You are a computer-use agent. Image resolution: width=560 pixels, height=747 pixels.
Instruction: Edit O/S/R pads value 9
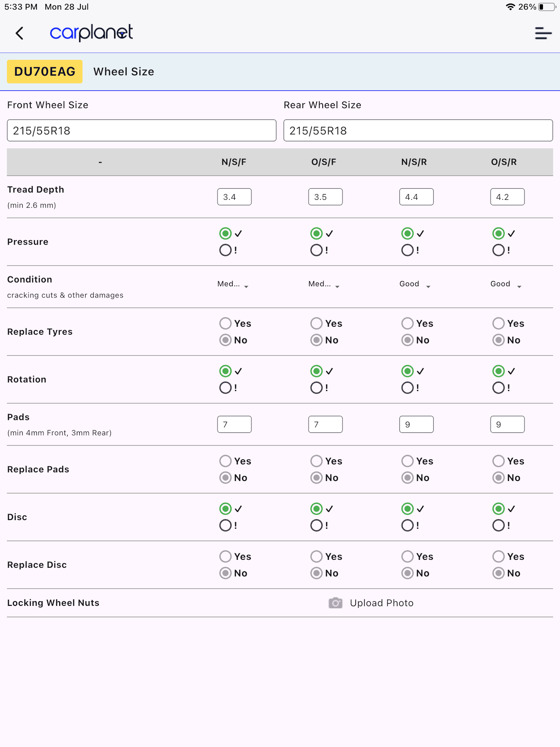click(507, 424)
